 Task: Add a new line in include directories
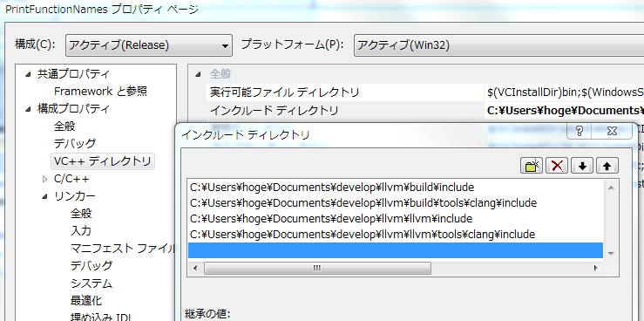[x=532, y=166]
